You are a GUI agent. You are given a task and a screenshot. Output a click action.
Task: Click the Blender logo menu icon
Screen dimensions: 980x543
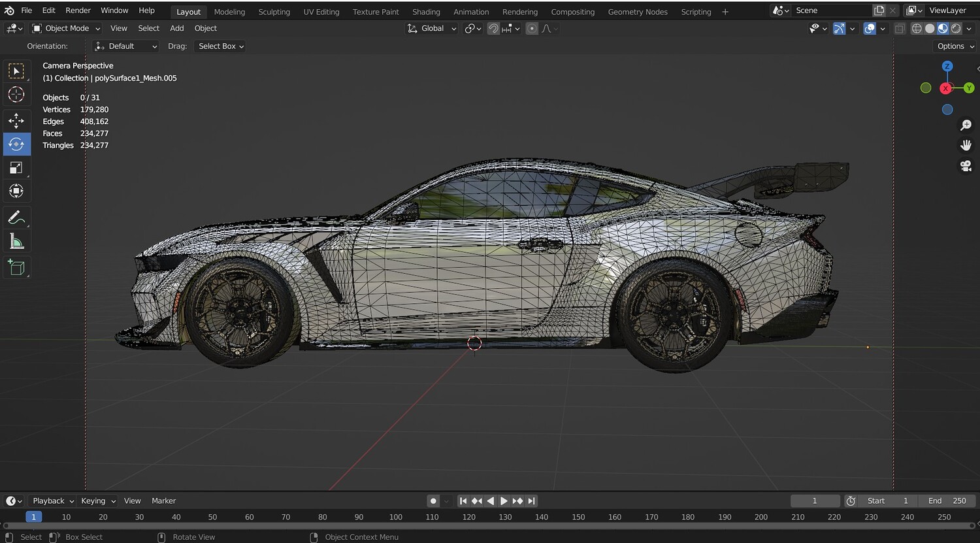click(9, 10)
